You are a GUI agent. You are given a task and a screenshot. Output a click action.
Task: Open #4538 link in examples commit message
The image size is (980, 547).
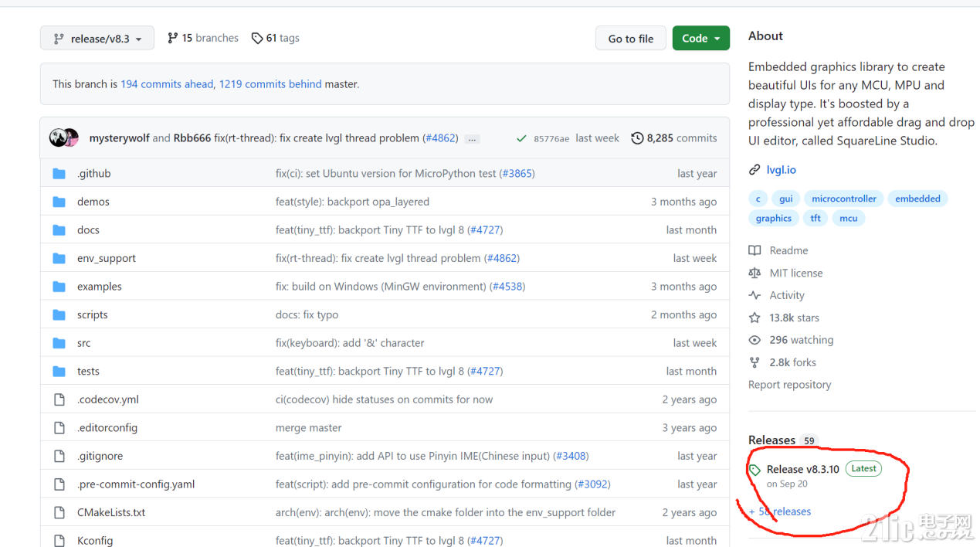[507, 287]
